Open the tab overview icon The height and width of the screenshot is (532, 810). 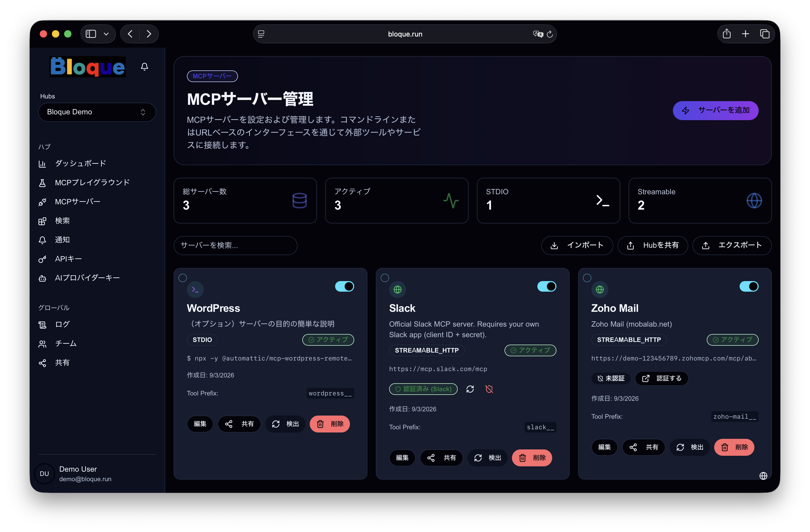(x=765, y=34)
